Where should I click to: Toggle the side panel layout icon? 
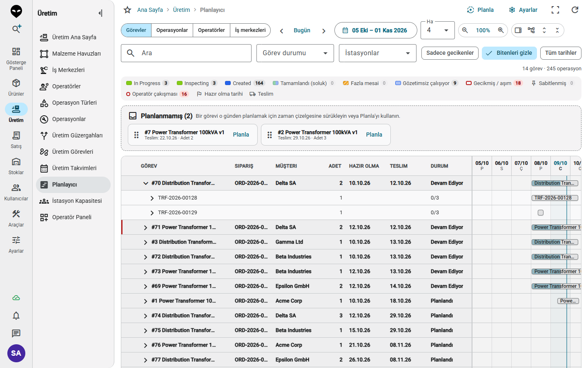(x=518, y=30)
